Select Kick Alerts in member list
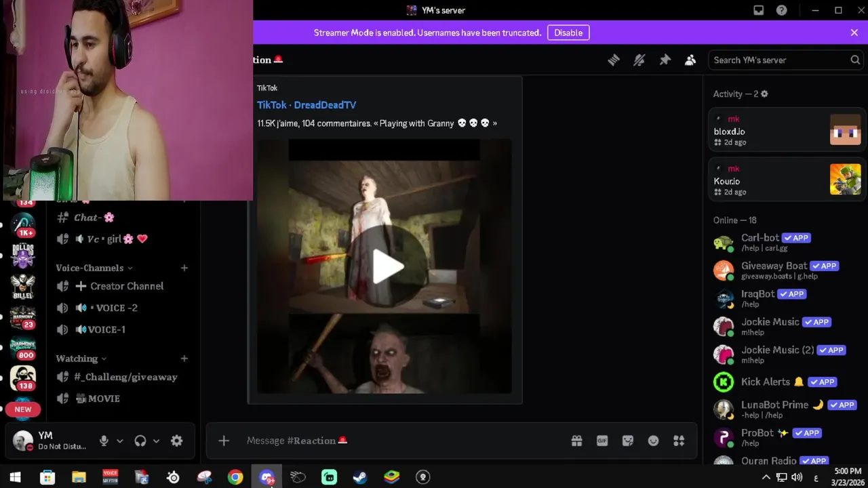Screen dimensions: 868x488 787,382
